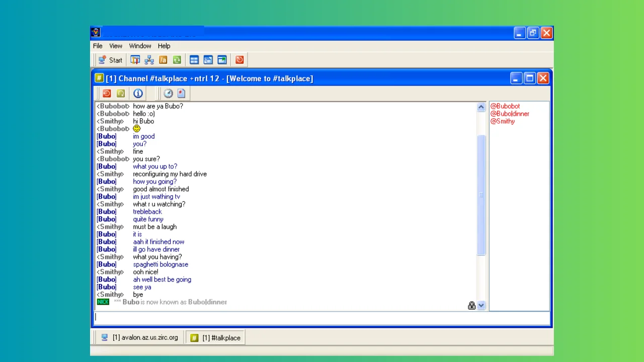Click the application icon in main title bar

tap(96, 33)
